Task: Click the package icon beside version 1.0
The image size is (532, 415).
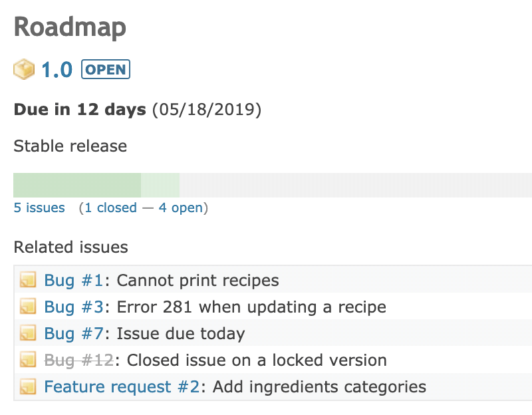Action: tap(24, 69)
